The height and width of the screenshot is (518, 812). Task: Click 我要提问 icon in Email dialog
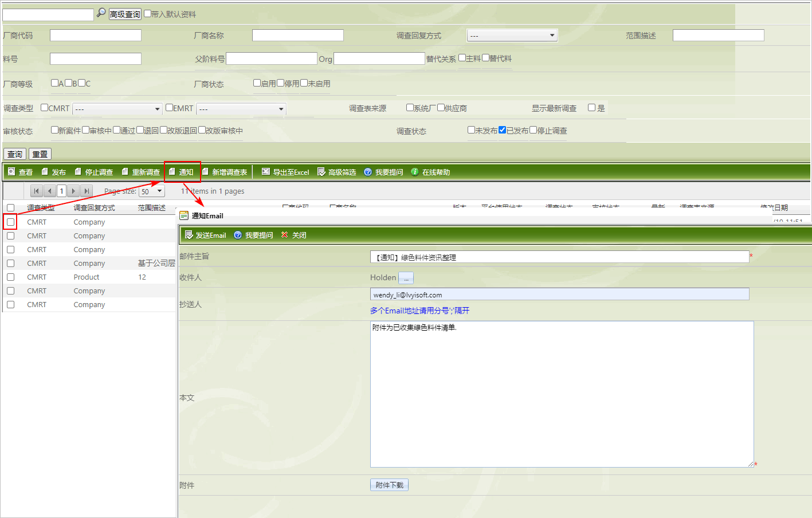[238, 234]
